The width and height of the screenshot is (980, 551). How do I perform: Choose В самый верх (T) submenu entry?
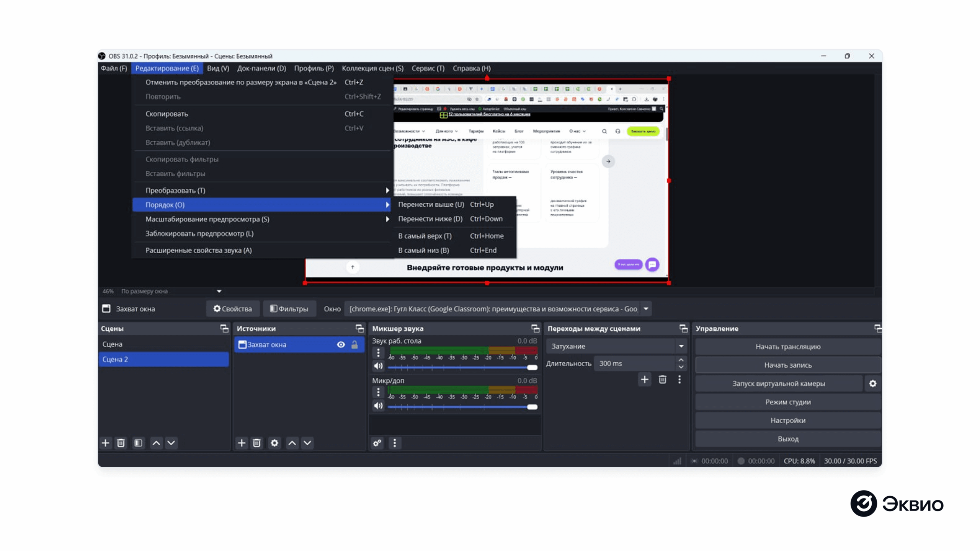(425, 236)
